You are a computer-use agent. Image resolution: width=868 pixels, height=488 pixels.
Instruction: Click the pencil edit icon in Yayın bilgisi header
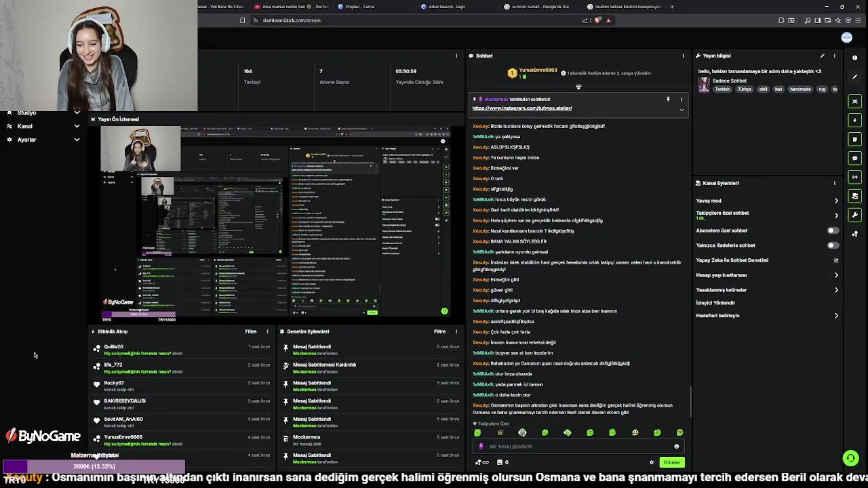[822, 56]
